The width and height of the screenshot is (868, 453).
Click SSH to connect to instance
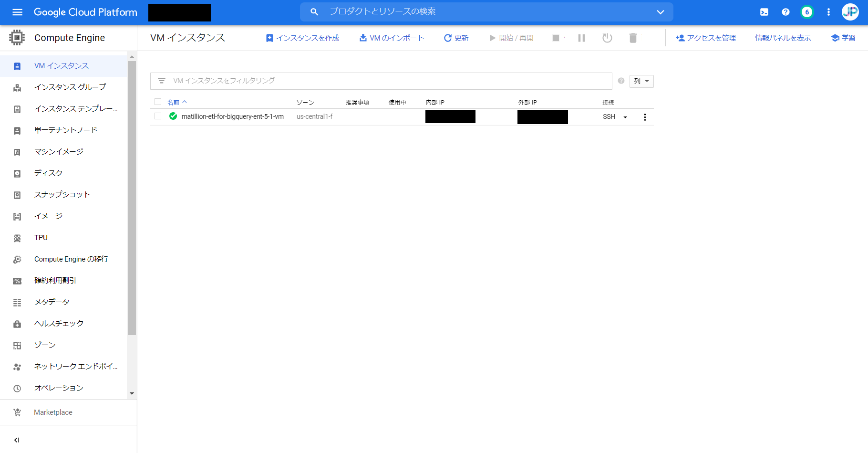point(609,116)
